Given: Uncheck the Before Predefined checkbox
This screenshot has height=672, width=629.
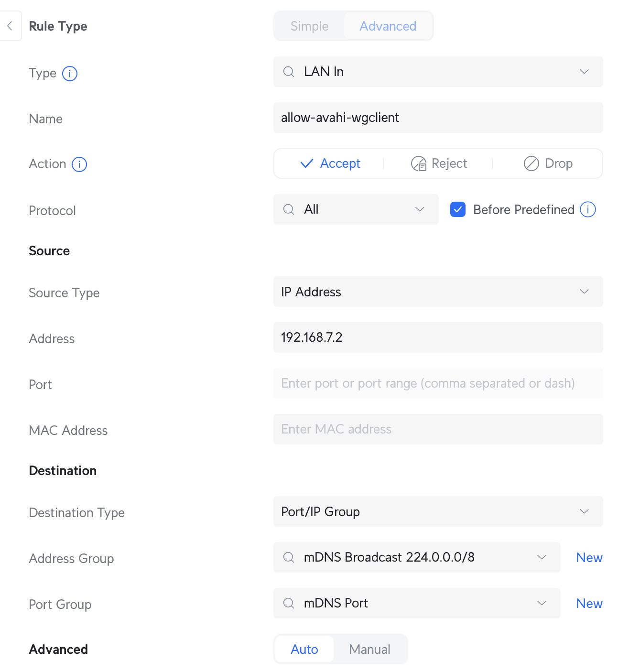Looking at the screenshot, I should click(x=458, y=209).
